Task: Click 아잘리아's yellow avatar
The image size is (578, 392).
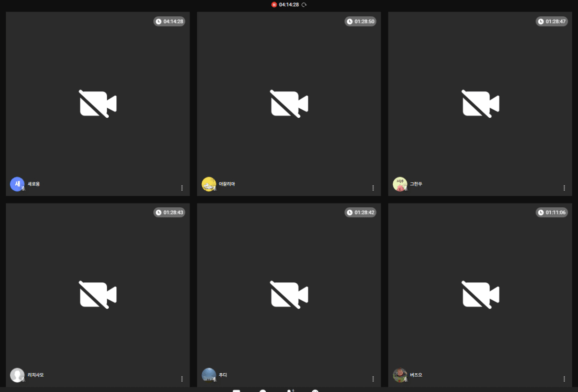Action: 209,184
